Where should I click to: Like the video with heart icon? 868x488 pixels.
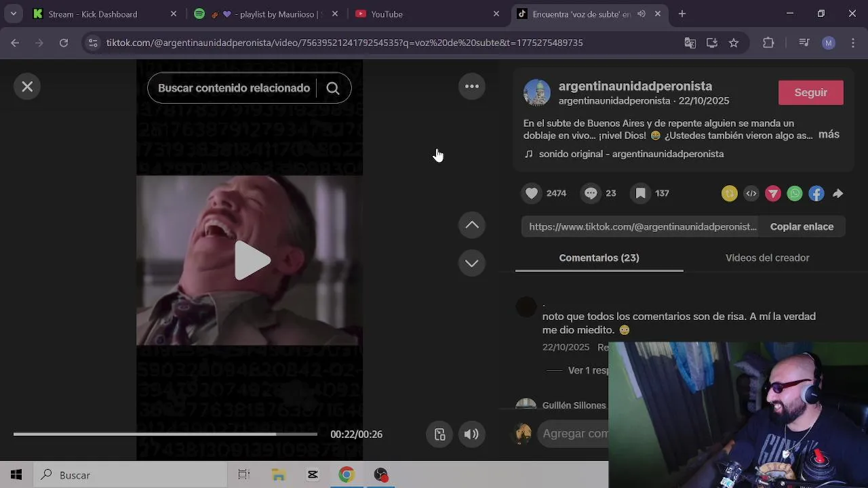(x=532, y=193)
